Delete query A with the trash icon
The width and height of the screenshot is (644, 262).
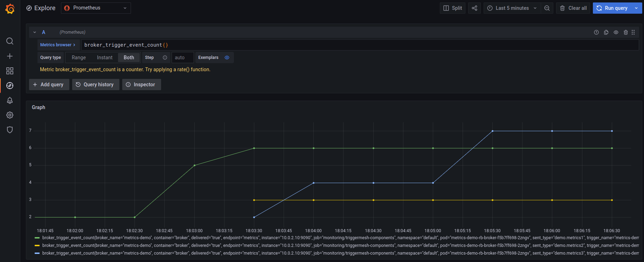[626, 32]
